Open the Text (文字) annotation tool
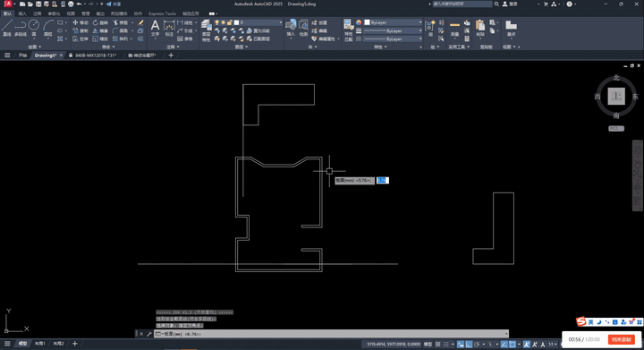 click(155, 29)
